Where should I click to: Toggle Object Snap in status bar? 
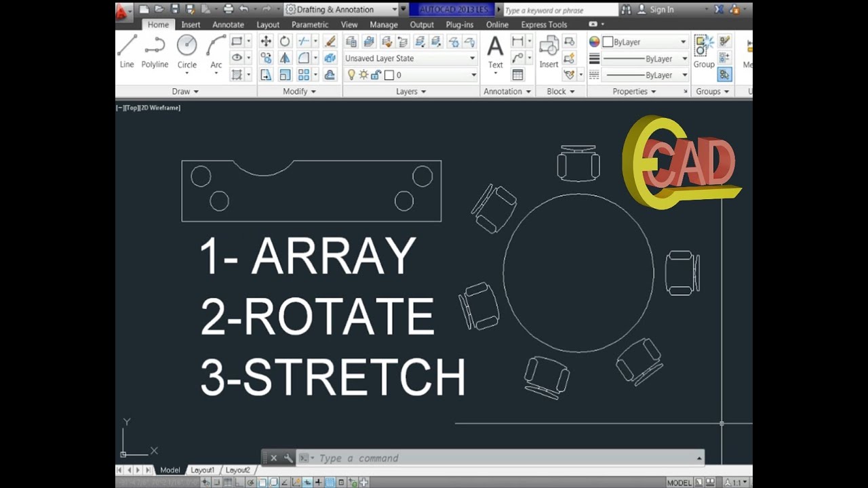262,483
